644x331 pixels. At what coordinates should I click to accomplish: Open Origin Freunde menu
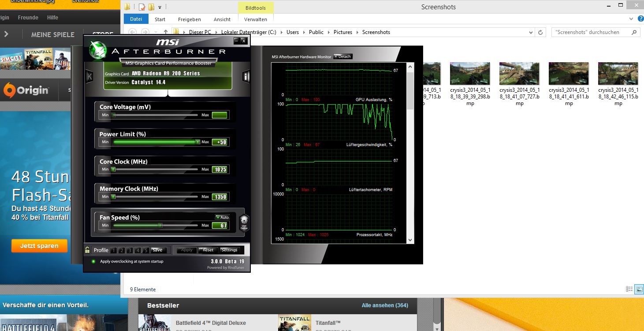coord(28,18)
